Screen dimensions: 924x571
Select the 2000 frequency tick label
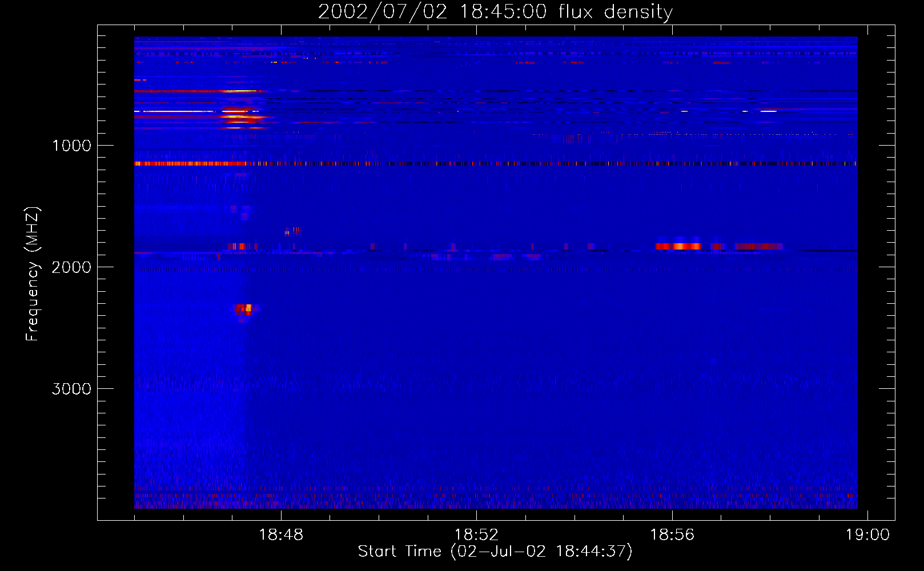pos(71,267)
